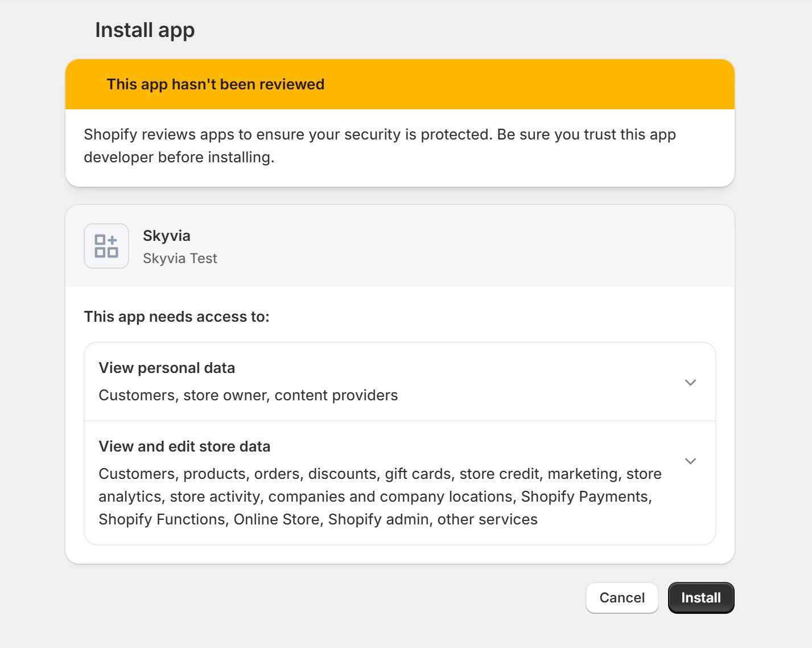The width and height of the screenshot is (812, 648).
Task: Click the Shopify security warning description text
Action: click(380, 146)
